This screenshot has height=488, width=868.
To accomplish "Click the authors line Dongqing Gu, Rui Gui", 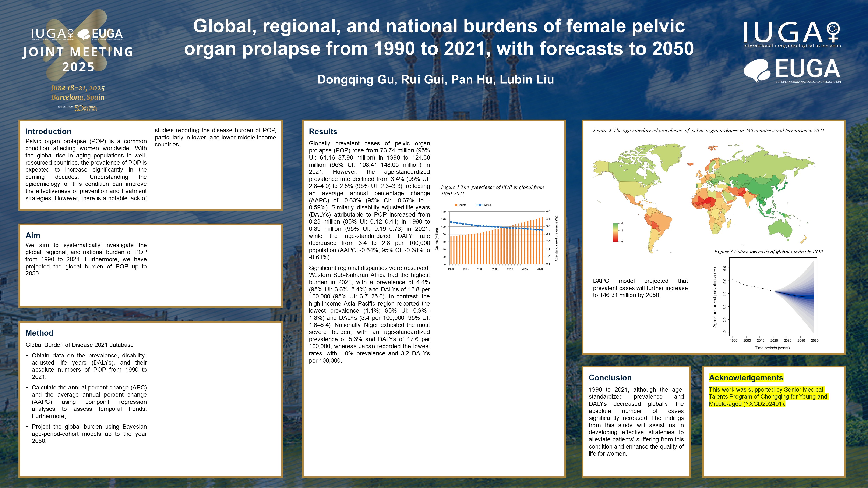I will click(435, 79).
